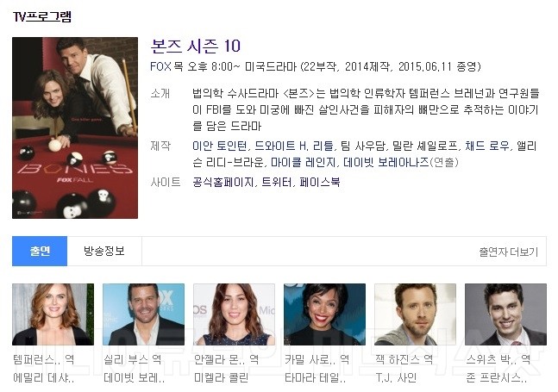This screenshot has width=558, height=392.
Task: Open the 본즈 시즌 10 title link
Action: point(196,47)
